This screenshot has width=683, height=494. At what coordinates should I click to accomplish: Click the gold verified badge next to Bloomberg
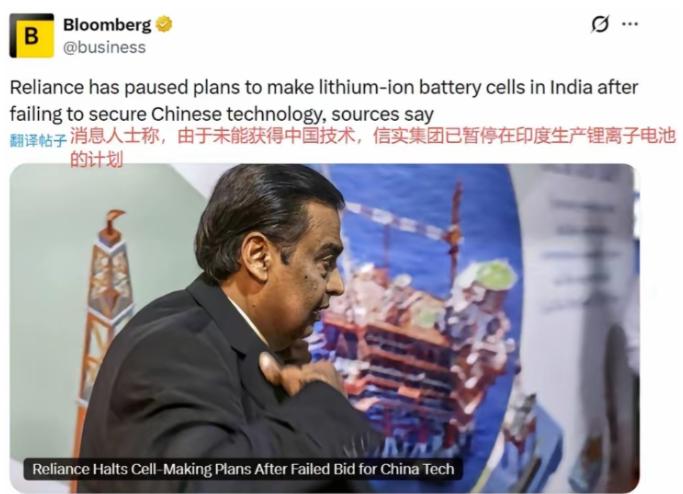click(x=164, y=24)
